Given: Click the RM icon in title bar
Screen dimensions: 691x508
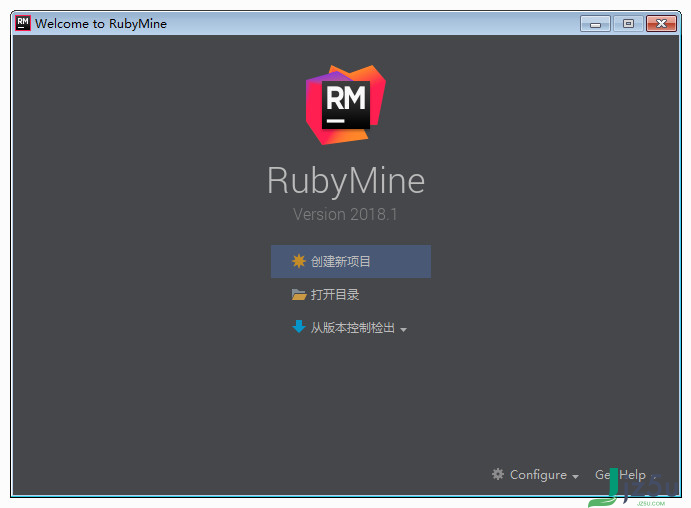Looking at the screenshot, I should [x=23, y=23].
